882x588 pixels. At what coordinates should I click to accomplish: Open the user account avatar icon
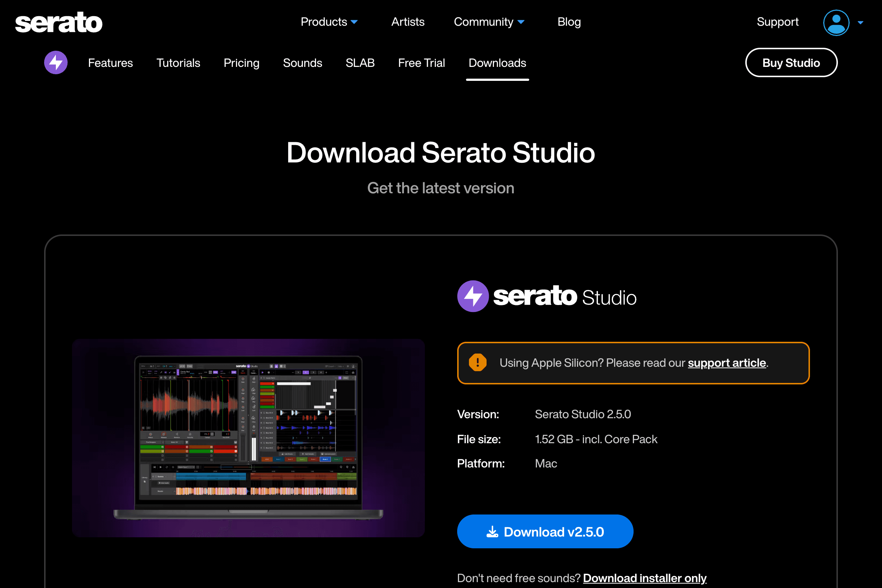point(836,22)
